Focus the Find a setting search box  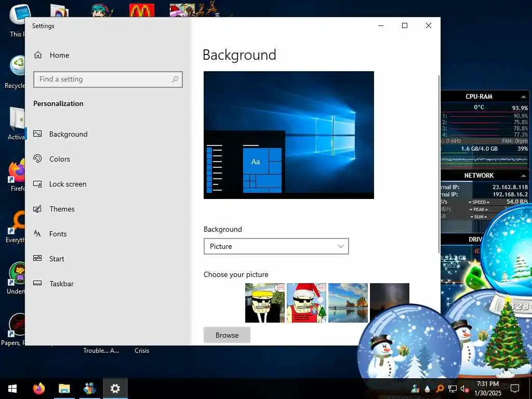pos(108,79)
